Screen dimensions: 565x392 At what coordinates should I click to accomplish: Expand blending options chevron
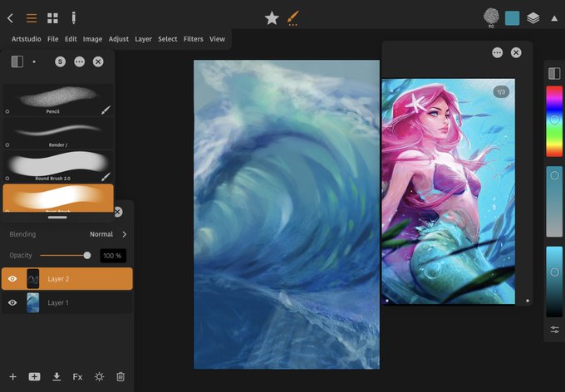coord(125,234)
